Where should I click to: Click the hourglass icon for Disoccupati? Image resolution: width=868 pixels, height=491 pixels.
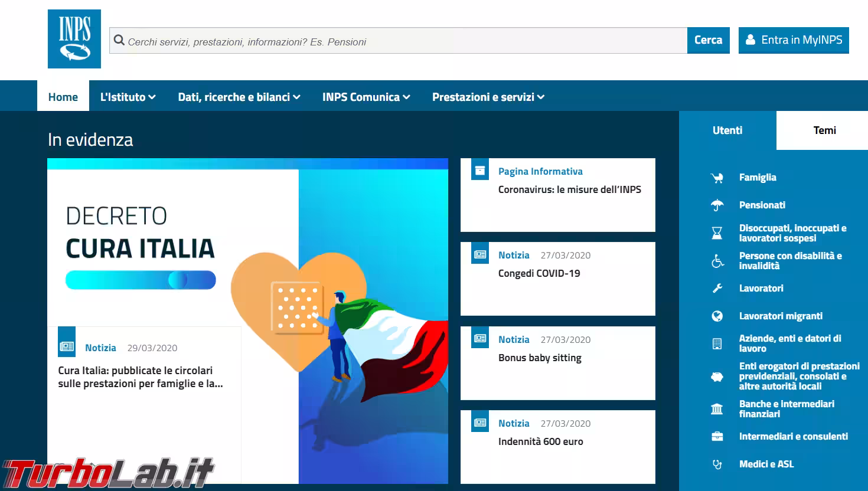point(717,233)
